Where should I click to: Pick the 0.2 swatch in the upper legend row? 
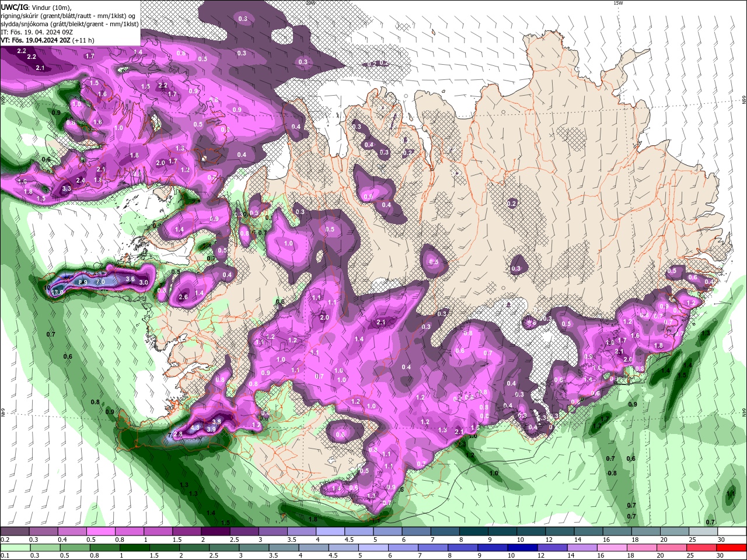click(15, 531)
